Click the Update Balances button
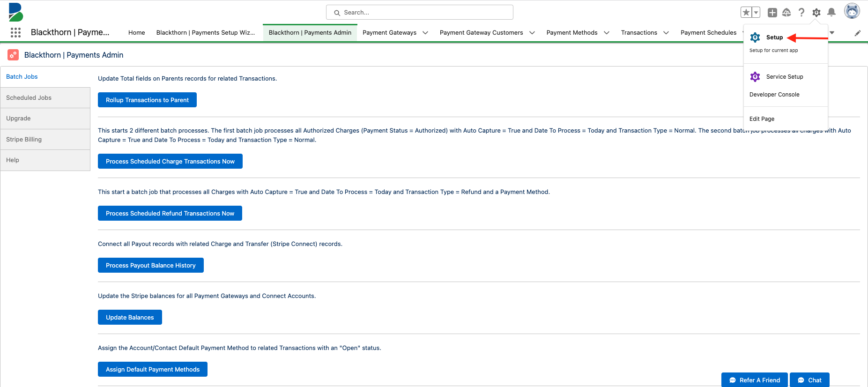Viewport: 868px width, 387px height. pos(130,317)
